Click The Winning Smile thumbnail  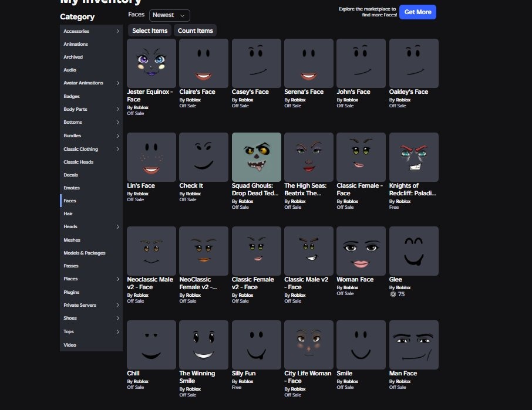coord(204,345)
